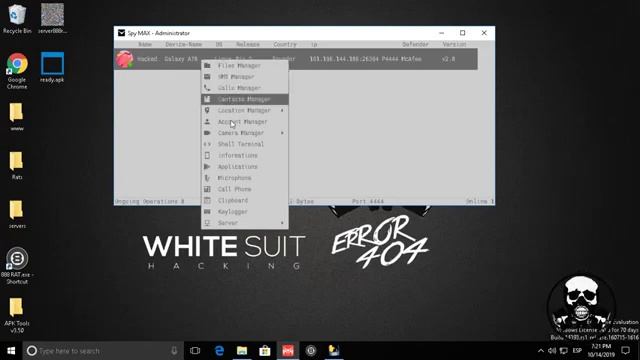Click the red Spy MAX taskbar icon

tap(288, 351)
